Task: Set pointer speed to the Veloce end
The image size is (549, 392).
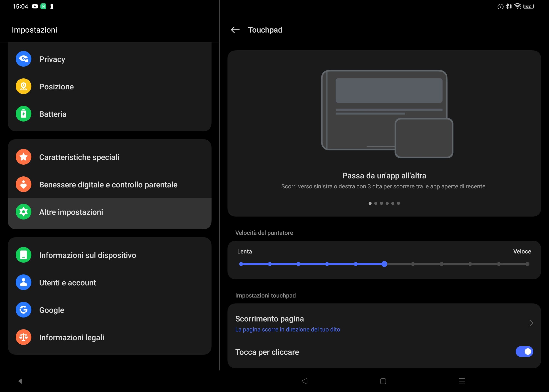Action: click(527, 264)
